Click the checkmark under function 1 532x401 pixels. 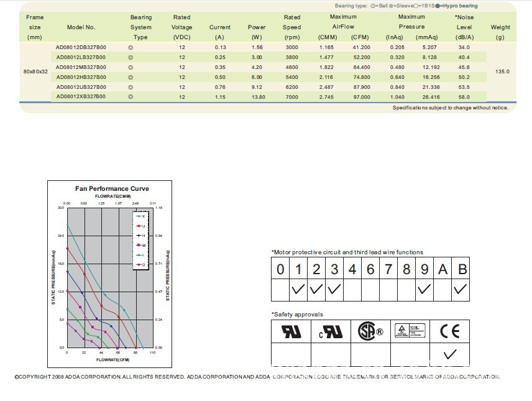(298, 289)
